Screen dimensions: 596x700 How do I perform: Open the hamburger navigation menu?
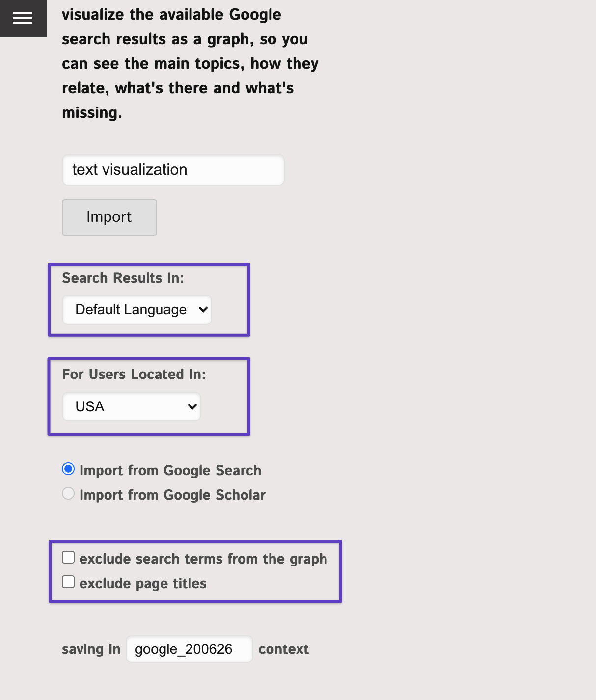(23, 18)
